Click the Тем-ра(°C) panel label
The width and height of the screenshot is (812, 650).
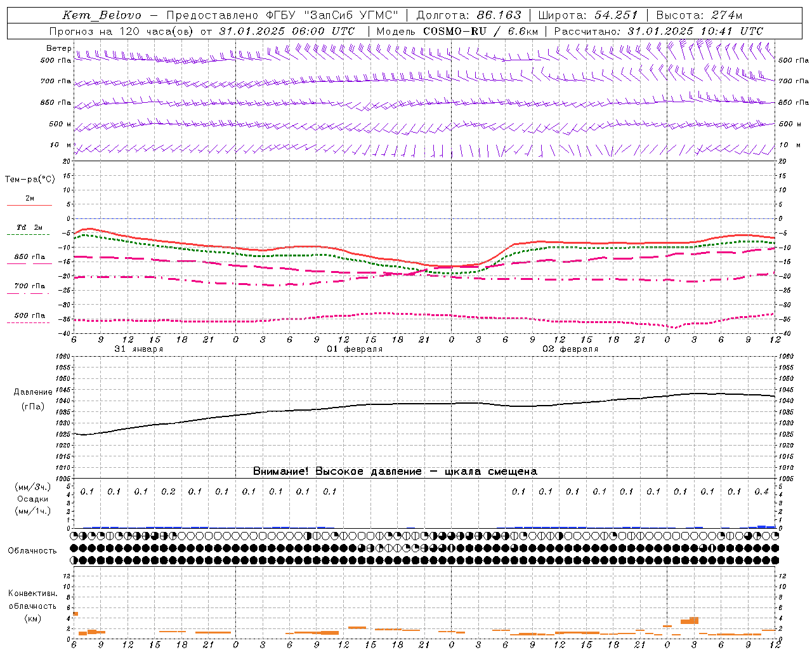(30, 180)
